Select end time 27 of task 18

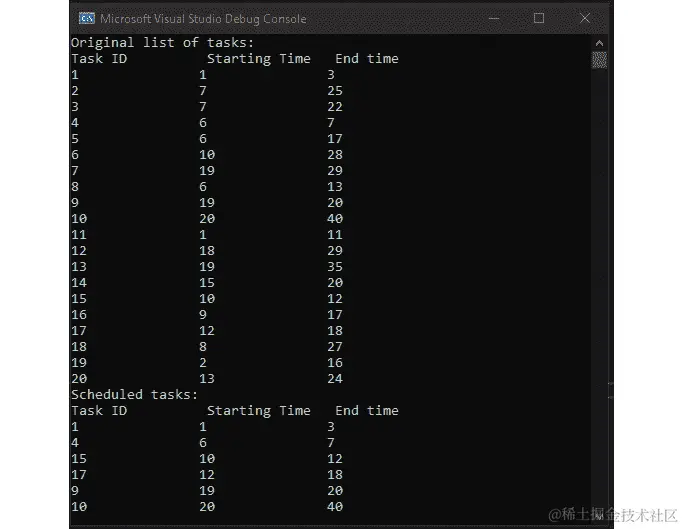tap(335, 346)
